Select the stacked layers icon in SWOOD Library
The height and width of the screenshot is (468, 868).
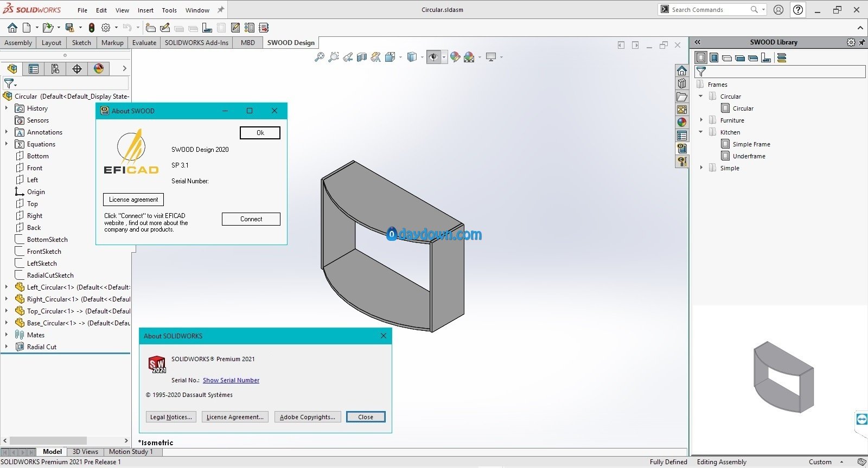click(782, 58)
